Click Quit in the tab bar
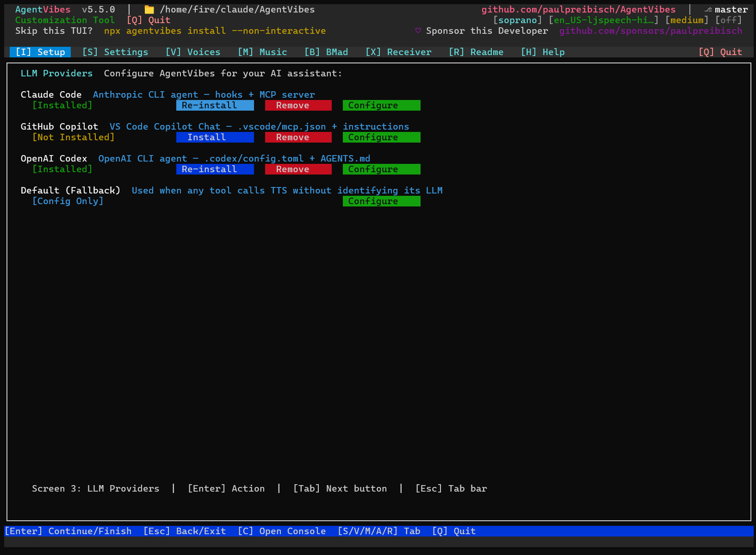756x555 pixels. click(x=720, y=52)
